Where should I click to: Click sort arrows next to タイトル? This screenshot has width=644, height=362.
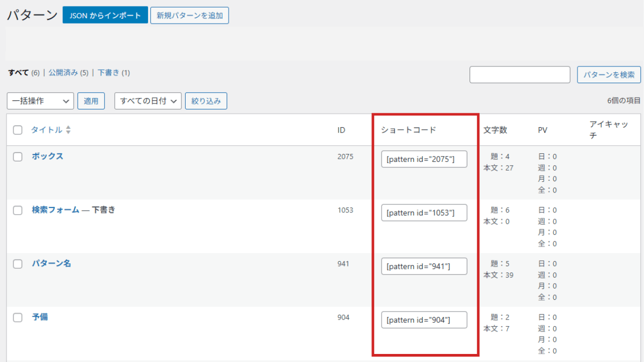pyautogui.click(x=68, y=130)
